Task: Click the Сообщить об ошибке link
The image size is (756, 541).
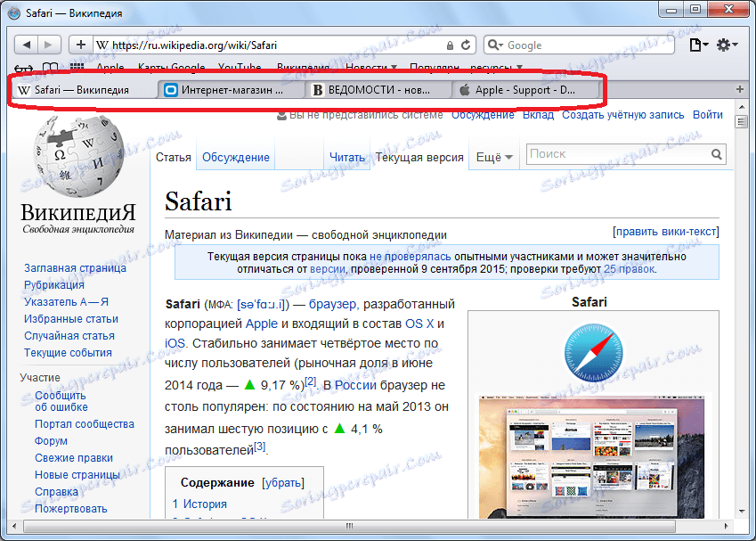Action: [61, 401]
